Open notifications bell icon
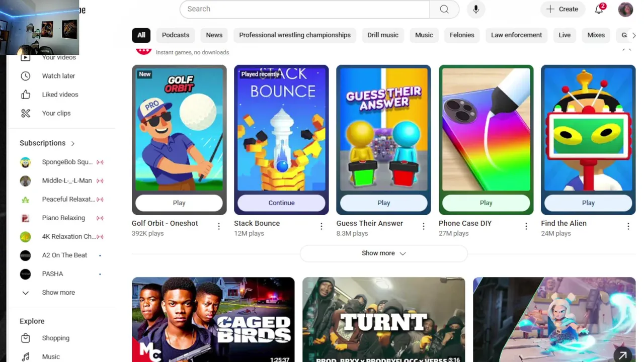 pos(599,9)
